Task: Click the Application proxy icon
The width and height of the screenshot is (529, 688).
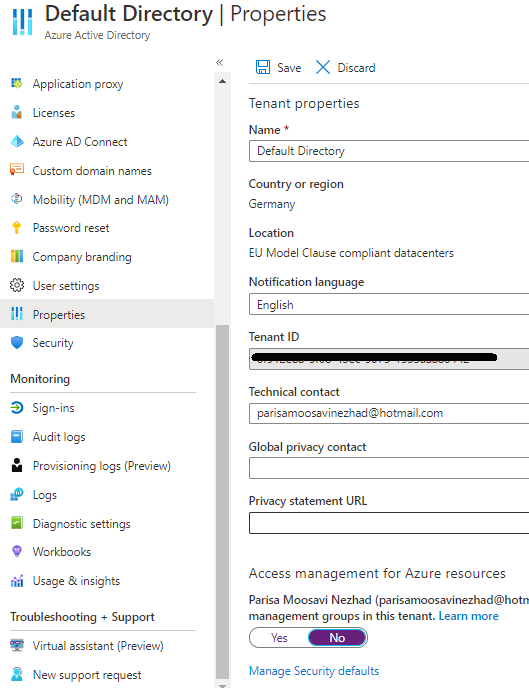Action: point(17,83)
